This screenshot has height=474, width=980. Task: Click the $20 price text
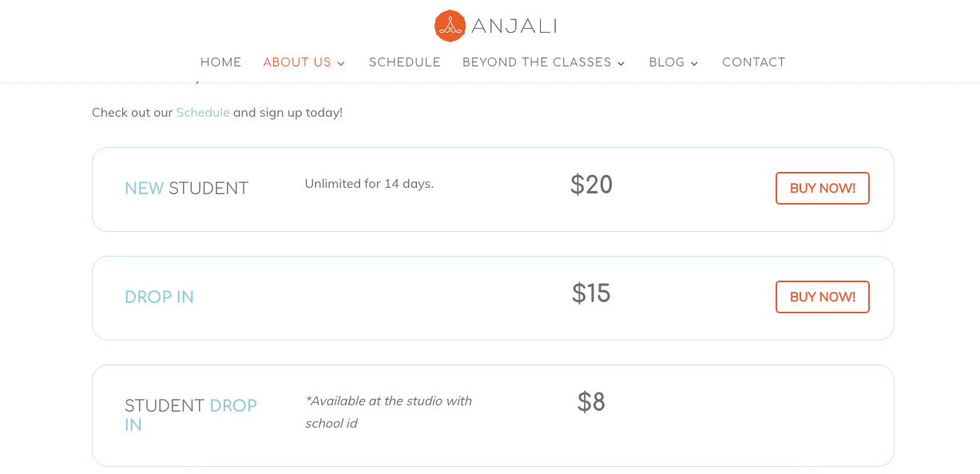pyautogui.click(x=592, y=185)
